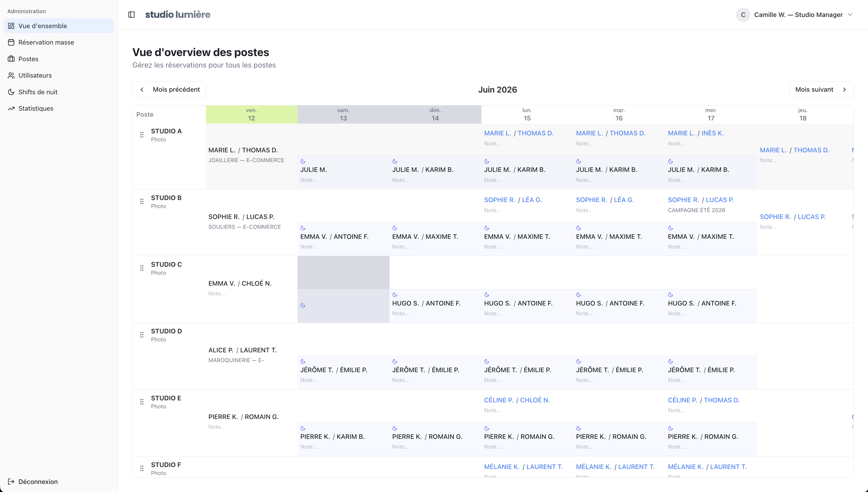The height and width of the screenshot is (492, 868).
Task: Click moon icon above JÉRÔME T. on sam. 13
Action: (x=303, y=362)
